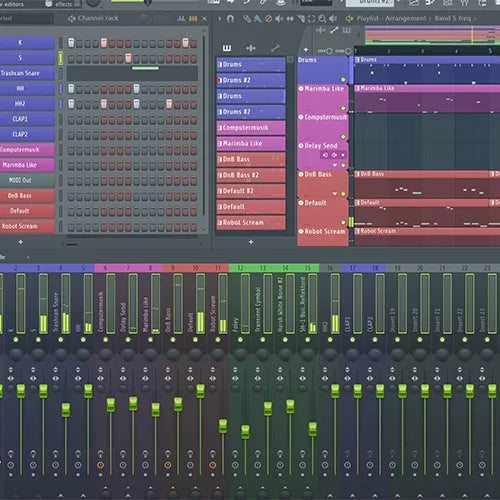Open the Arrangement breadcrumb dropdown
The width and height of the screenshot is (500, 500).
(406, 18)
